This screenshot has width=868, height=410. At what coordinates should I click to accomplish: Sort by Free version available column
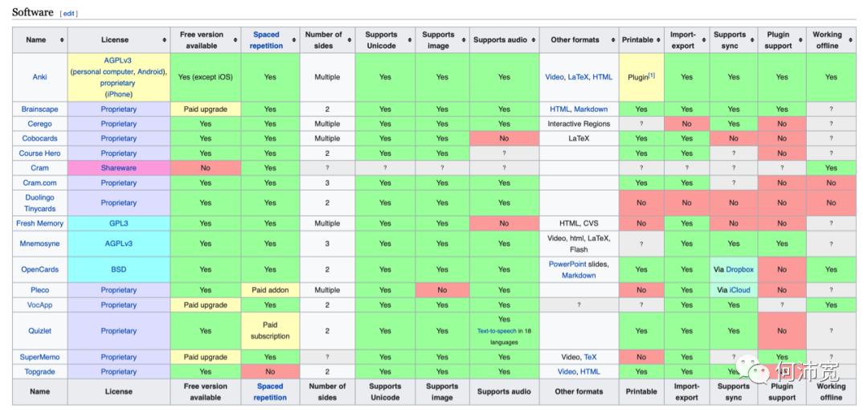click(x=235, y=40)
